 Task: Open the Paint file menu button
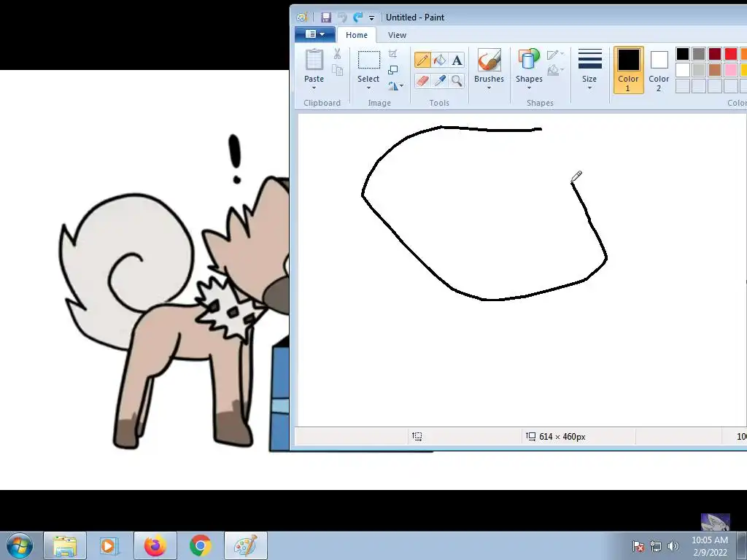point(314,34)
